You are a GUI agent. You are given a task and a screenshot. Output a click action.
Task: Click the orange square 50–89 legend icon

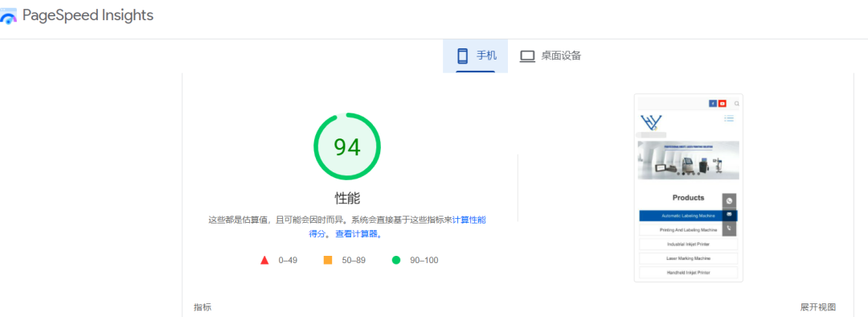328,260
